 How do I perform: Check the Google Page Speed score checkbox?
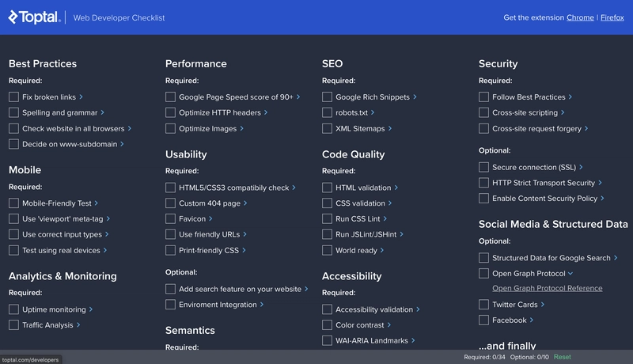[170, 97]
